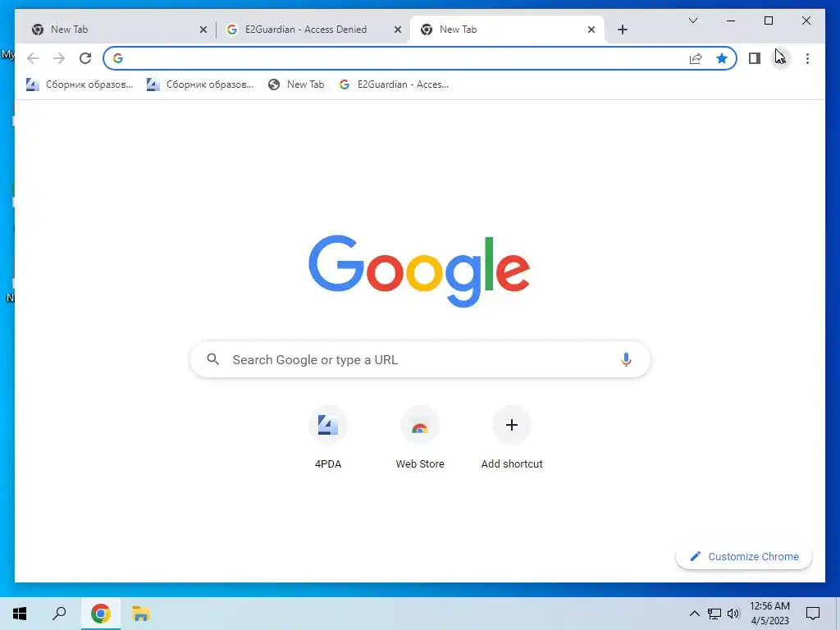Open the Windows Start menu
840x630 pixels.
click(20, 614)
